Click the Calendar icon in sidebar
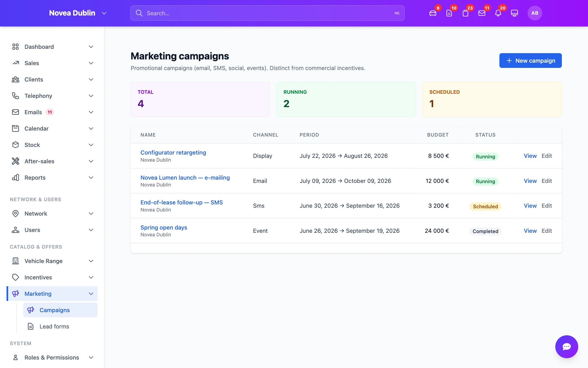588x368 pixels. click(16, 128)
